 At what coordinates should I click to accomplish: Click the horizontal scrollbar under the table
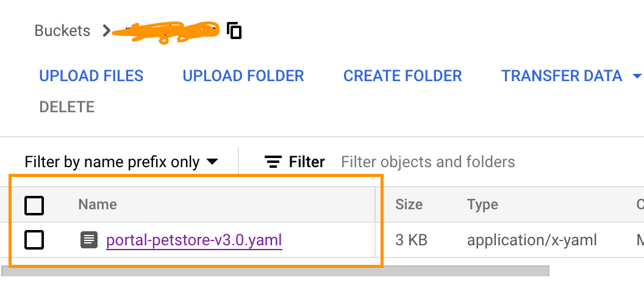(275, 271)
